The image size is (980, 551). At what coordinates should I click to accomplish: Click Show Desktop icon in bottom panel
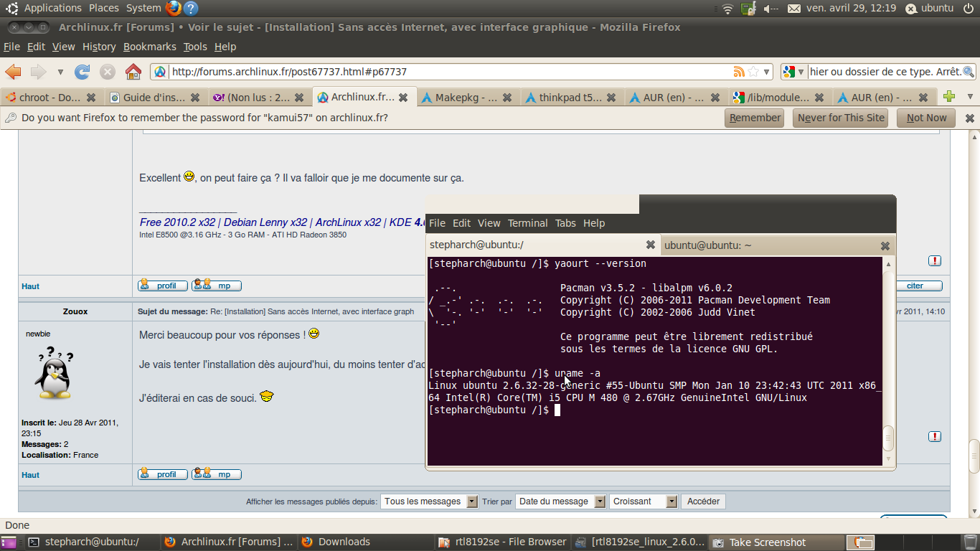(8, 542)
